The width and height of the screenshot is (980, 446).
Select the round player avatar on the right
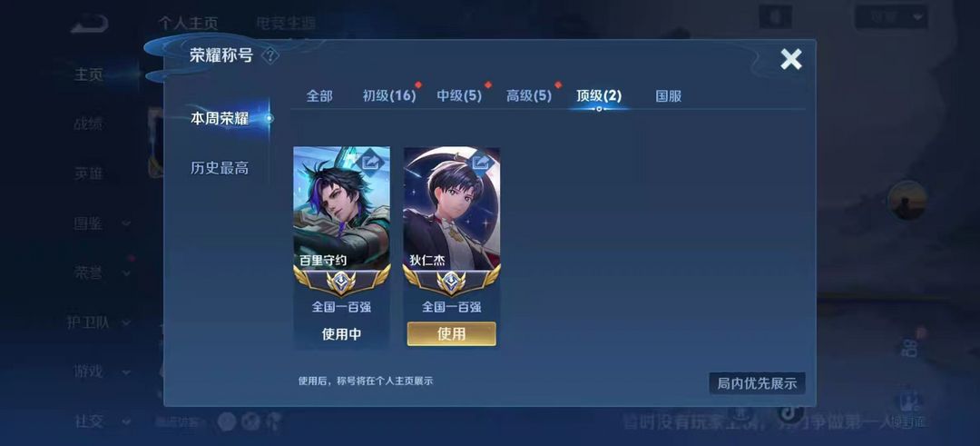click(906, 200)
